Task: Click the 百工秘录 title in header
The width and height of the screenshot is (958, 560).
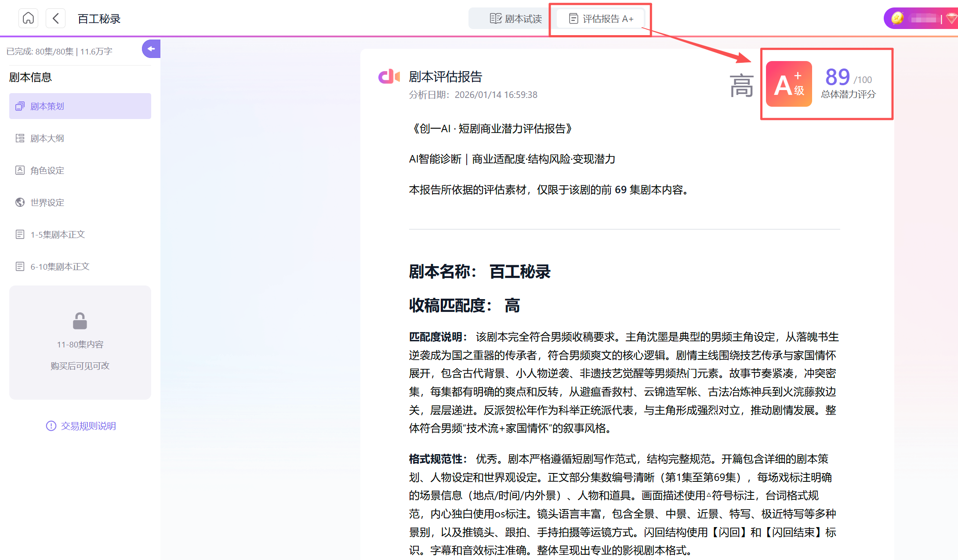Action: pos(99,19)
